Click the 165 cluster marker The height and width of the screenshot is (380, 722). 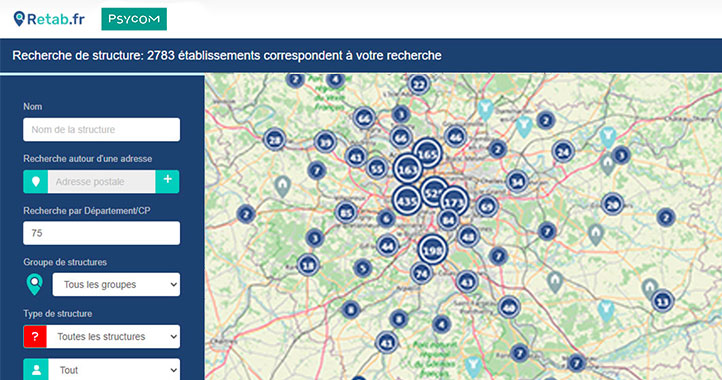click(427, 153)
